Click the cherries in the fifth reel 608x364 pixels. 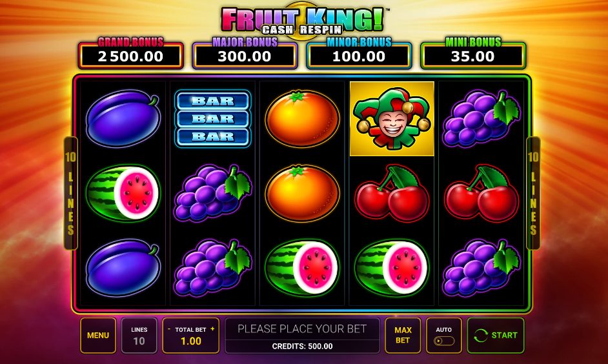[x=481, y=193]
